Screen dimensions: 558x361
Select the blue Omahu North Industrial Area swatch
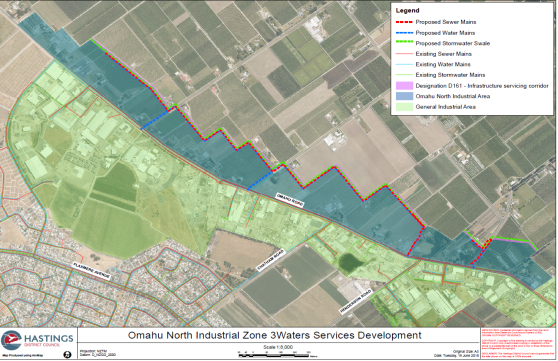[x=404, y=96]
